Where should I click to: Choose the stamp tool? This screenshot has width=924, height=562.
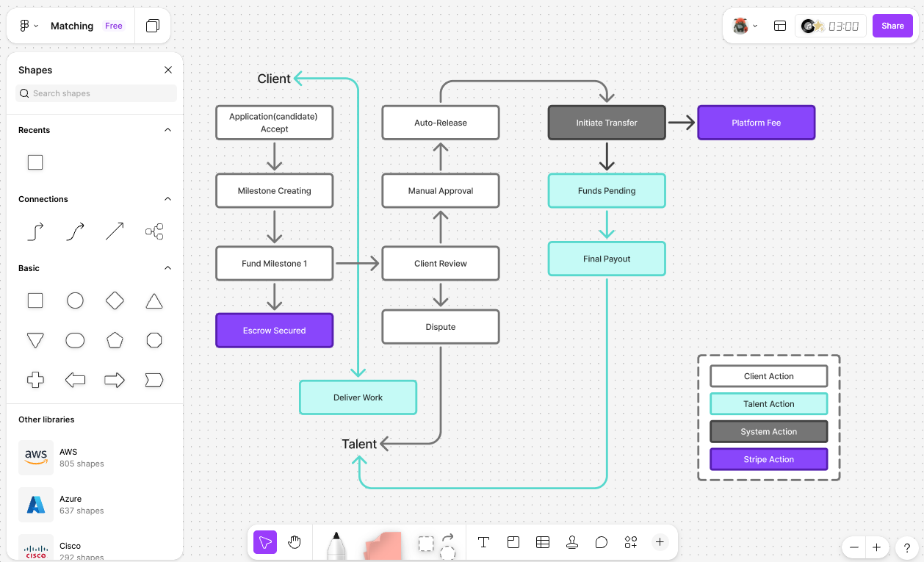pyautogui.click(x=572, y=542)
